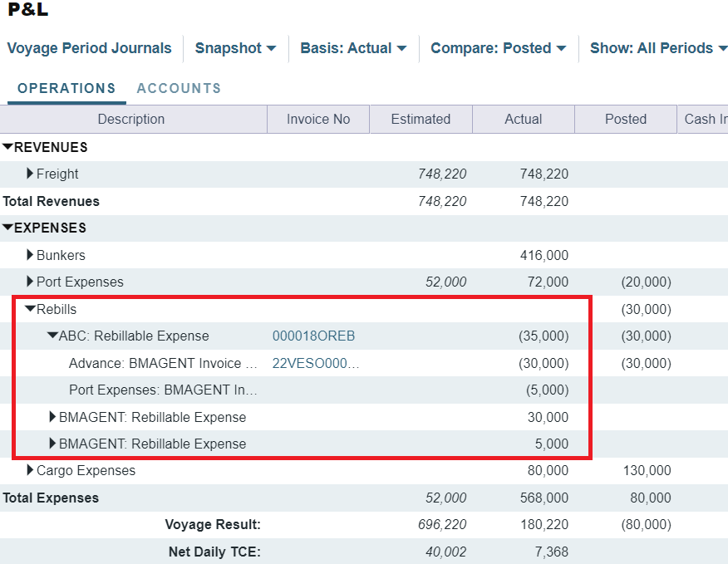Collapse ABC: Rebillable Expense row
Screen dimensions: 728x564
point(52,336)
